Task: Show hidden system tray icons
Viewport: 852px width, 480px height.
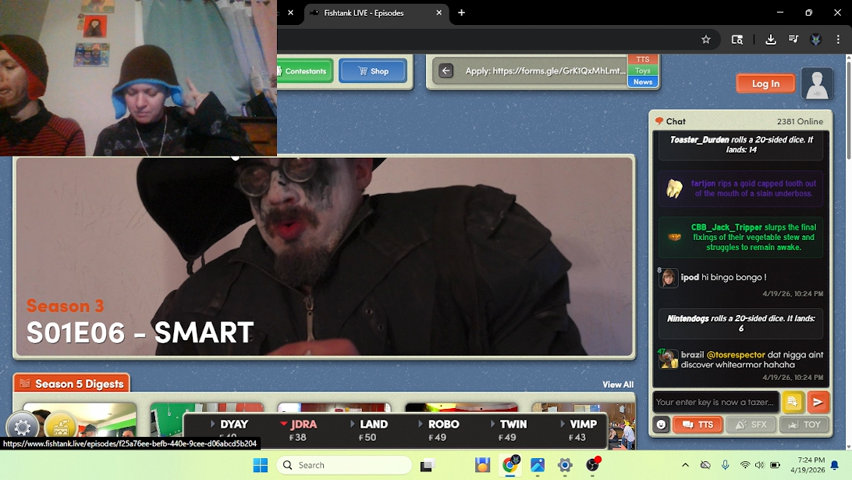Action: (685, 465)
